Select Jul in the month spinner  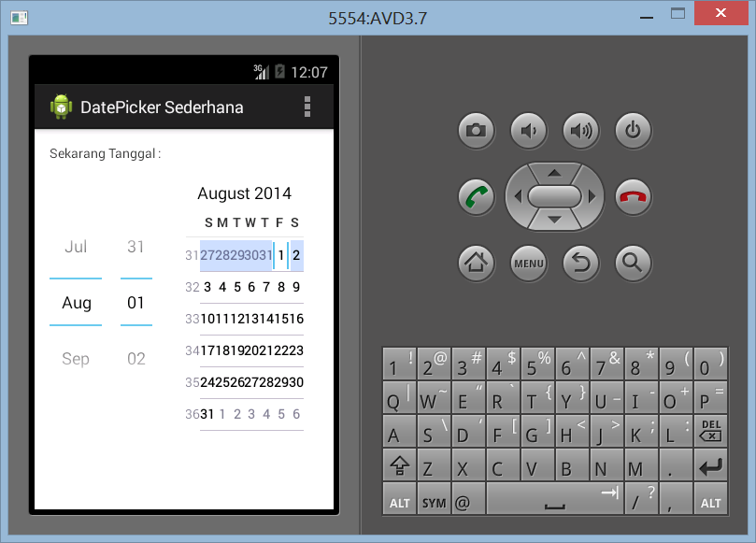[76, 247]
